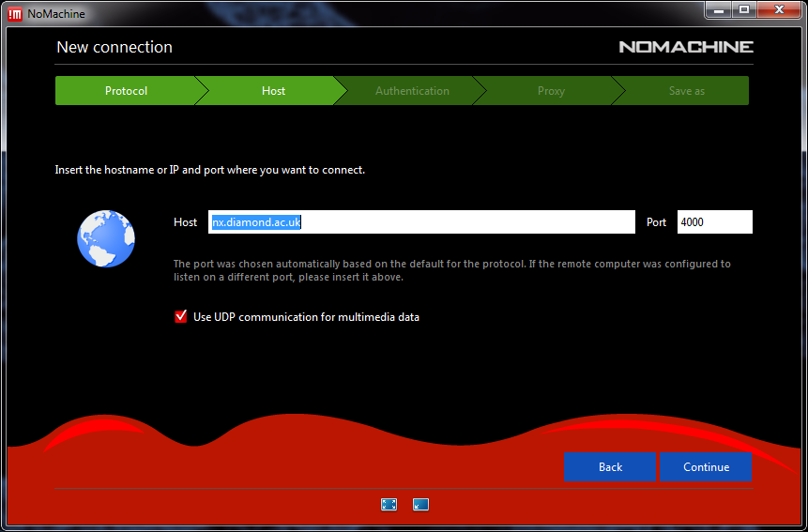Viewport: 808px width, 532px height.
Task: Click the 'Use UDP communication for multimedia data' label
Action: point(306,317)
